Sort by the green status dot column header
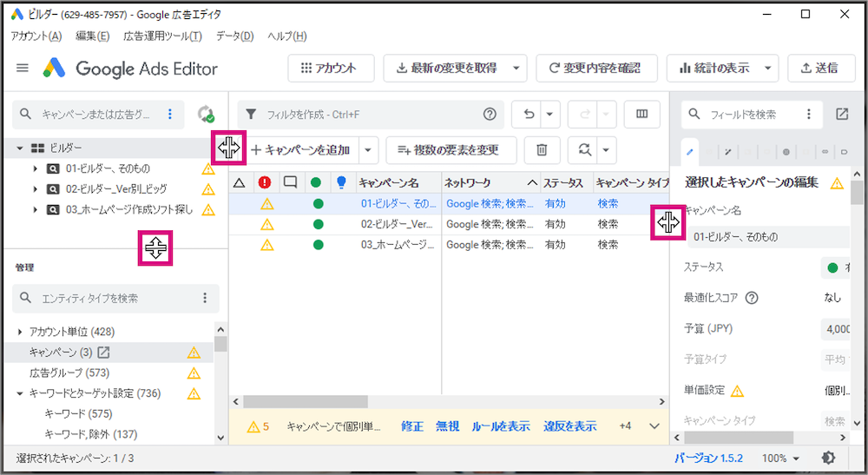 (316, 182)
